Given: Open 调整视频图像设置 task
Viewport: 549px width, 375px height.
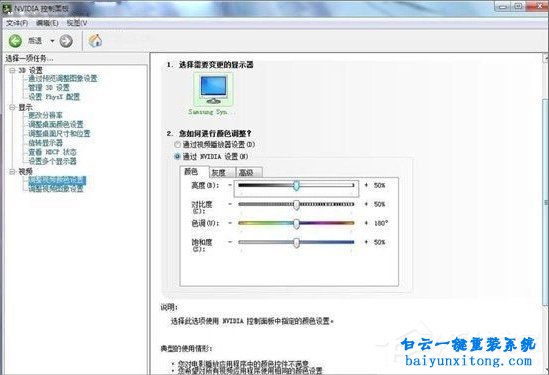Looking at the screenshot, I should point(56,189).
